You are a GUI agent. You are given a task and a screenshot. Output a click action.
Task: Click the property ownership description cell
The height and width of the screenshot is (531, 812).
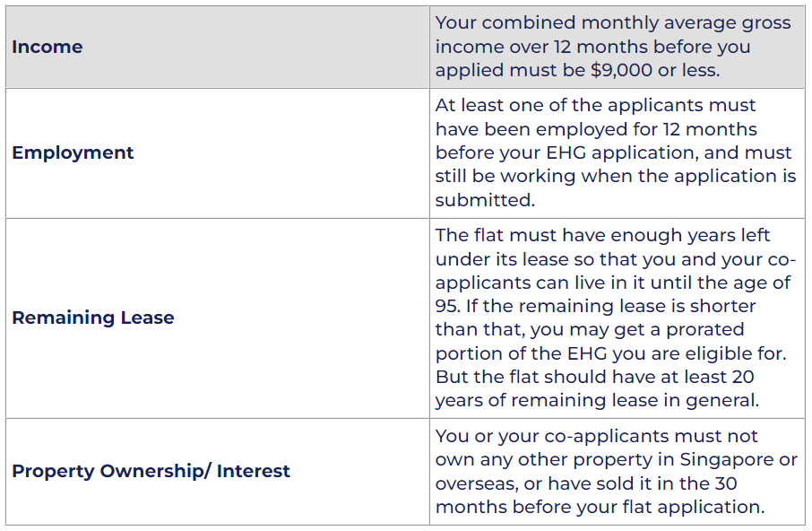tap(615, 471)
